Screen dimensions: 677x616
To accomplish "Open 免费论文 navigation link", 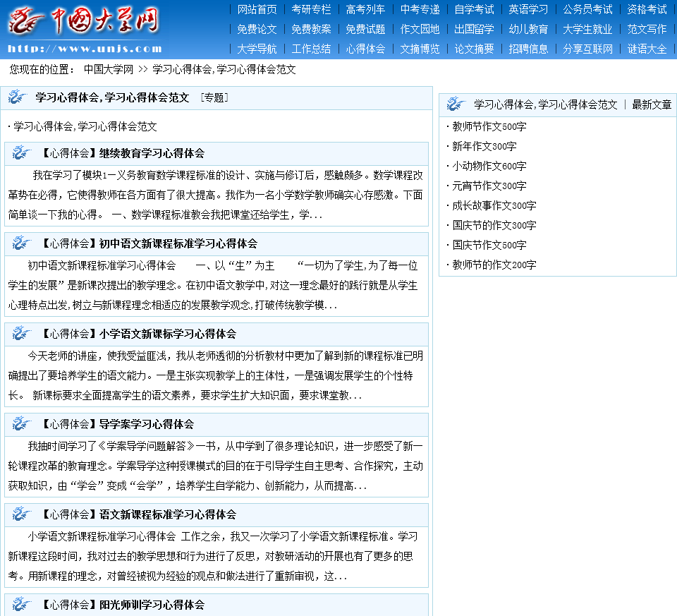I will pyautogui.click(x=257, y=29).
